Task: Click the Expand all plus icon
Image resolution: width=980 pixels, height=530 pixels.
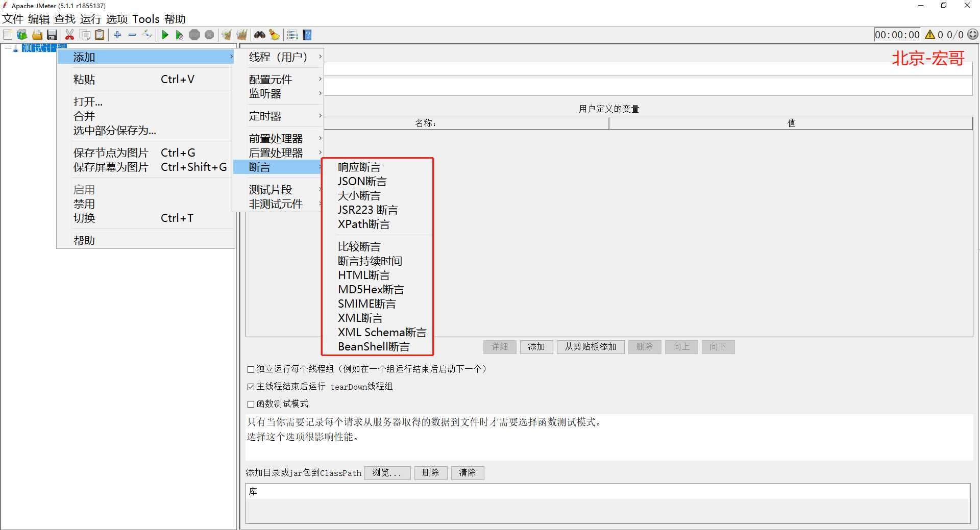Action: [117, 35]
